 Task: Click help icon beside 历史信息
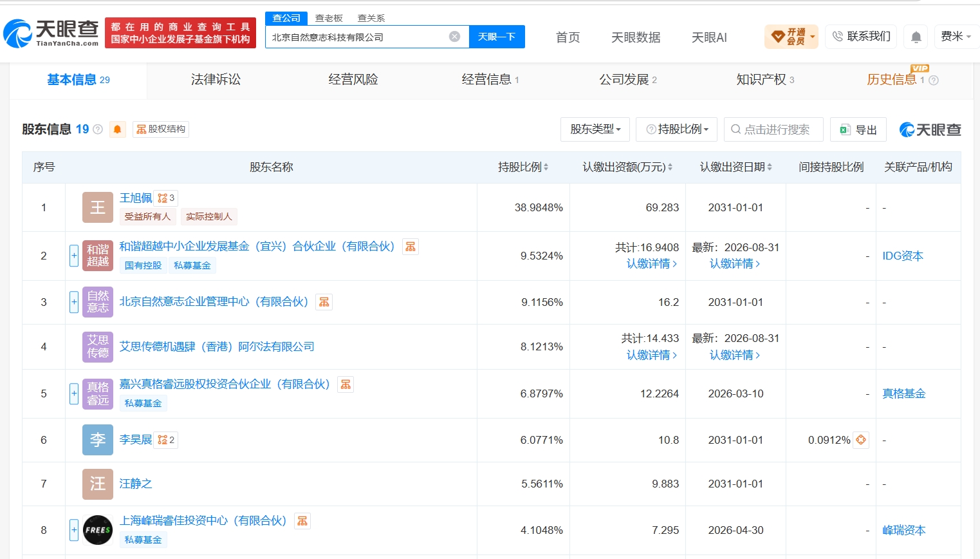click(x=934, y=81)
